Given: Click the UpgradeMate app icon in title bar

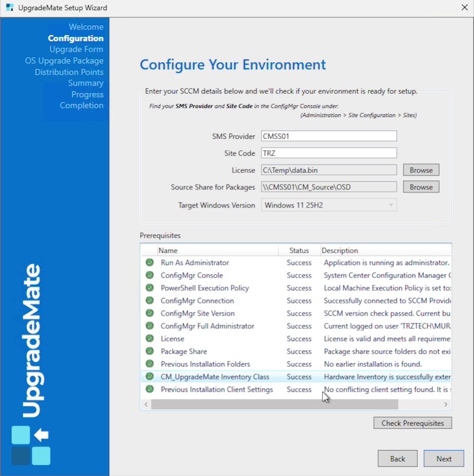Looking at the screenshot, I should click(10, 8).
